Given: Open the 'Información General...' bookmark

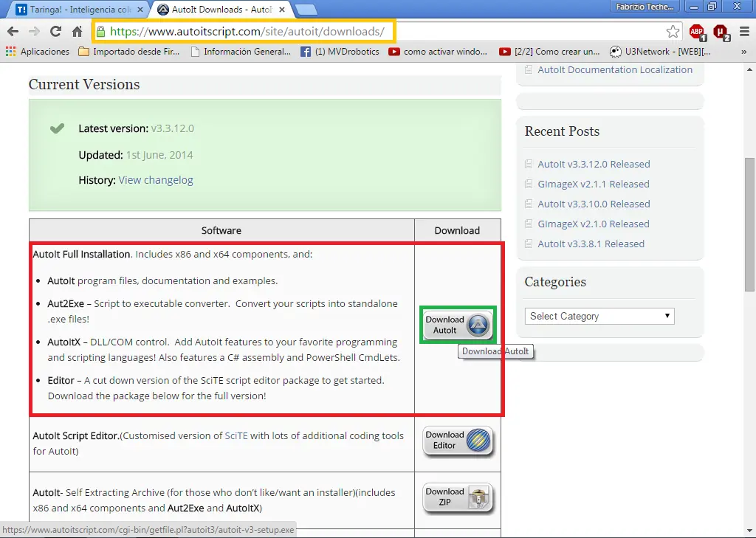Looking at the screenshot, I should [x=241, y=52].
